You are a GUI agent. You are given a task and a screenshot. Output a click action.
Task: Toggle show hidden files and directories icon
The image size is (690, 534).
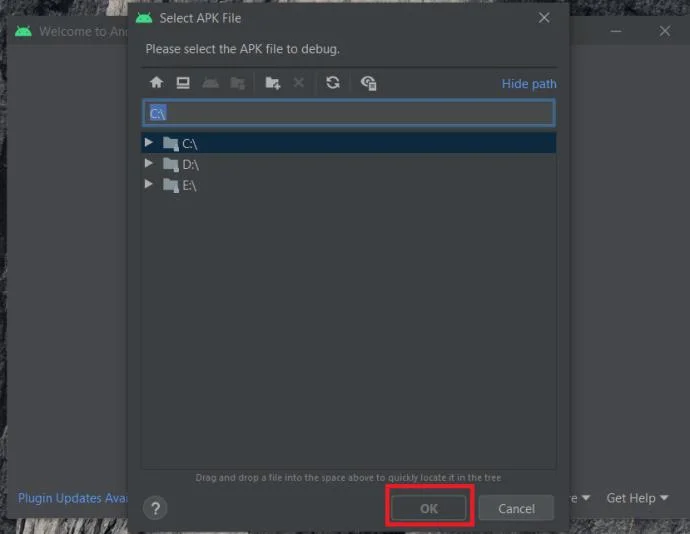(368, 83)
